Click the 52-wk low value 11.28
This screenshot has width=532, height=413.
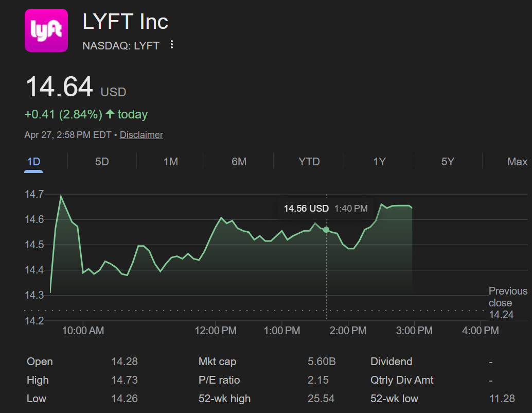[x=502, y=399]
